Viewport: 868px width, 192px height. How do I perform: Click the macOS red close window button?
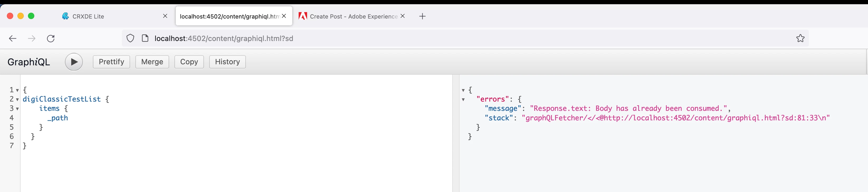[x=10, y=16]
